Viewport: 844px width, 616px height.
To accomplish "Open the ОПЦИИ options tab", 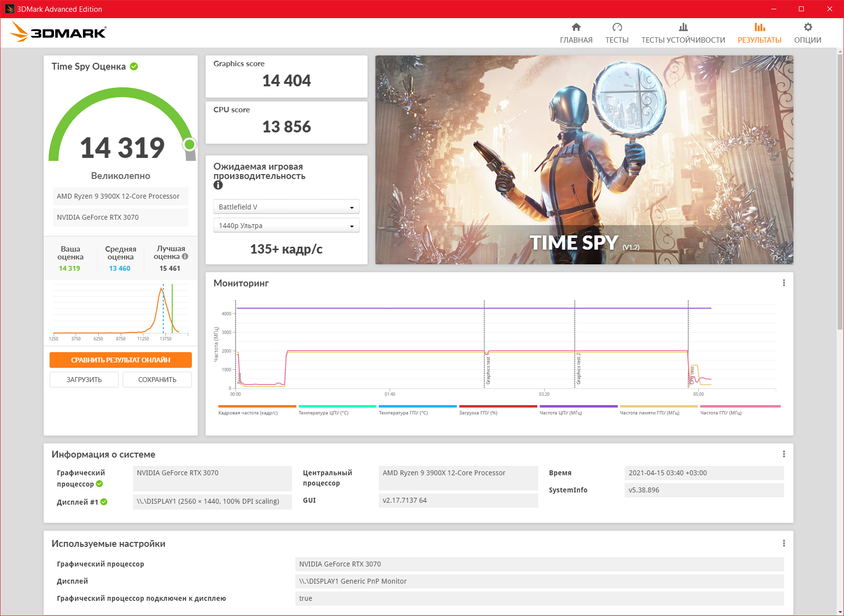I will pyautogui.click(x=808, y=33).
